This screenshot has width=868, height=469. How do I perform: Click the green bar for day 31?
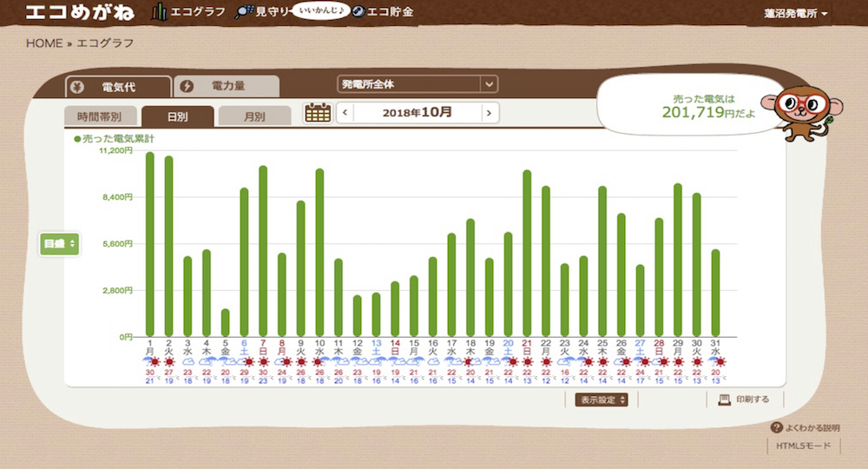715,293
